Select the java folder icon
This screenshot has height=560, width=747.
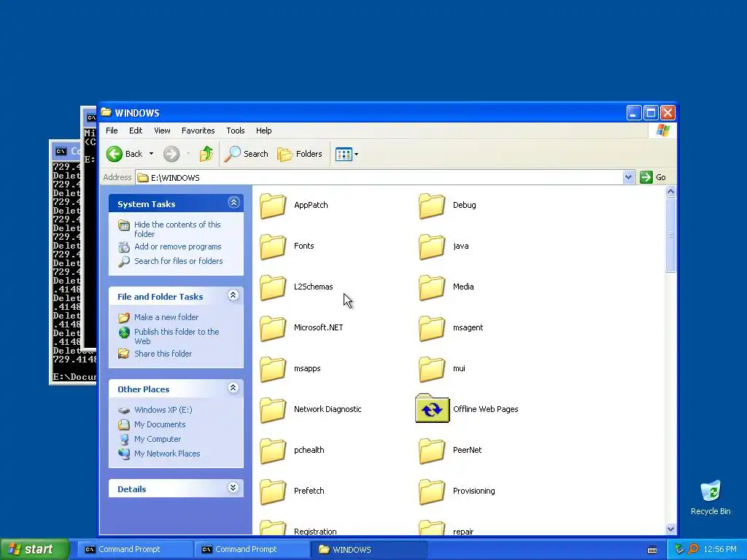[x=432, y=246]
